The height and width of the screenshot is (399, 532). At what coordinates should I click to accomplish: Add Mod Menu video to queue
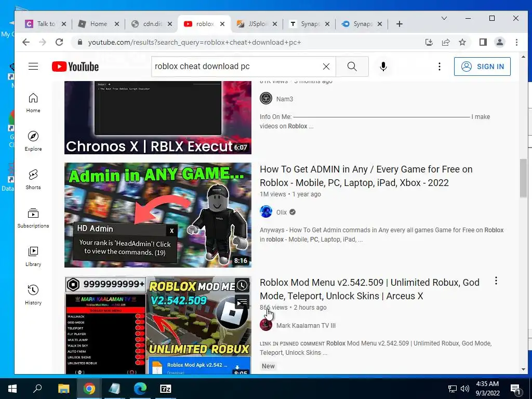tap(242, 302)
